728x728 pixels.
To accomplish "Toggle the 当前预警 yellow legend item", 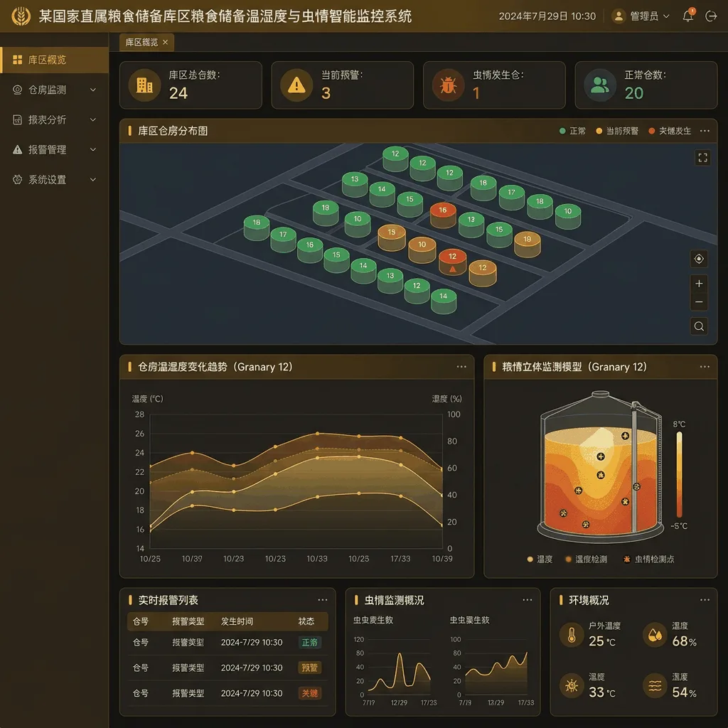I will pyautogui.click(x=617, y=131).
